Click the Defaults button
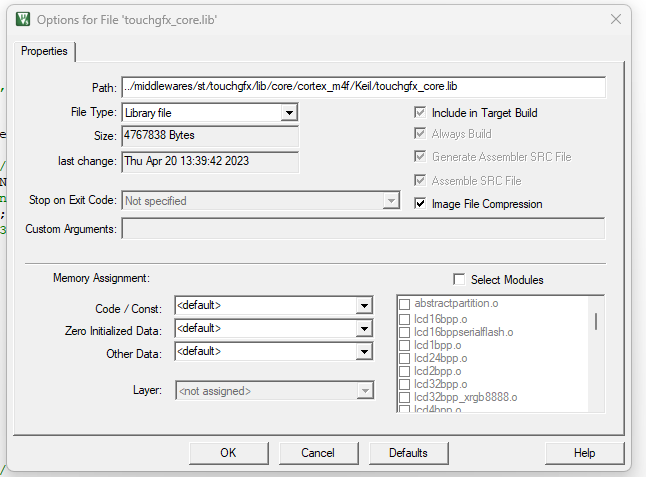 click(408, 453)
